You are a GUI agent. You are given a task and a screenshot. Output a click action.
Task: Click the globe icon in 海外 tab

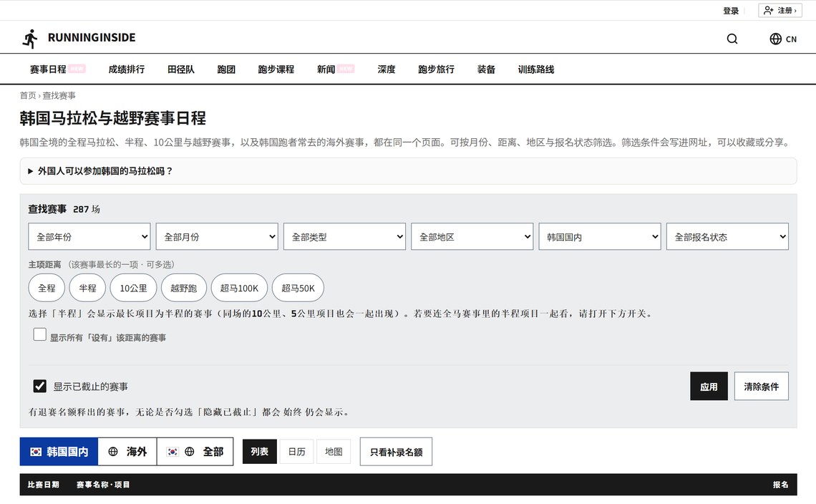point(113,452)
